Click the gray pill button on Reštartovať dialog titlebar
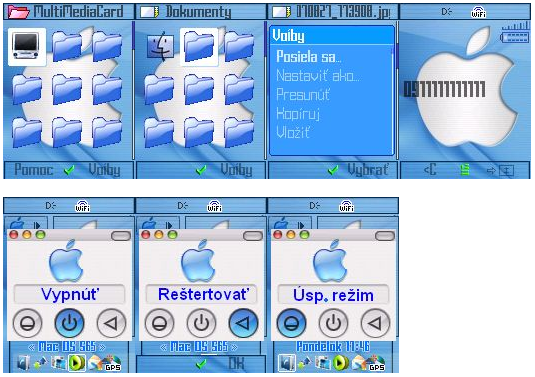The width and height of the screenshot is (535, 377). [x=253, y=235]
